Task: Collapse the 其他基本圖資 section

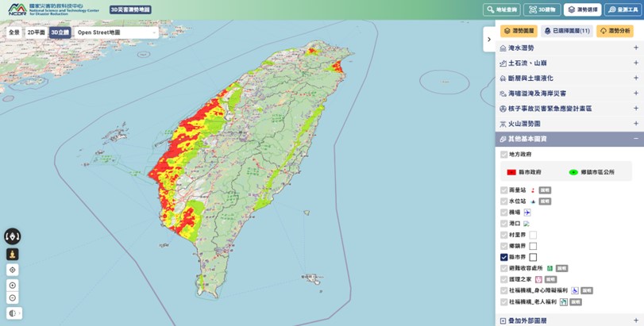Action: click(x=635, y=139)
